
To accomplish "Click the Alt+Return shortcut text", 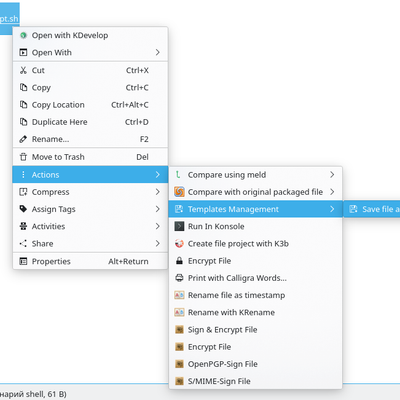I will tap(128, 261).
